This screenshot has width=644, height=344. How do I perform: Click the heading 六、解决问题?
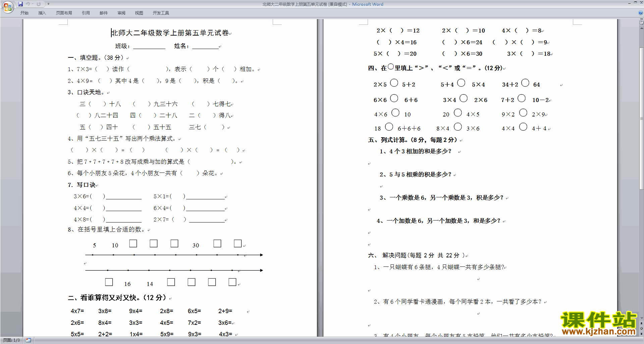pos(387,255)
